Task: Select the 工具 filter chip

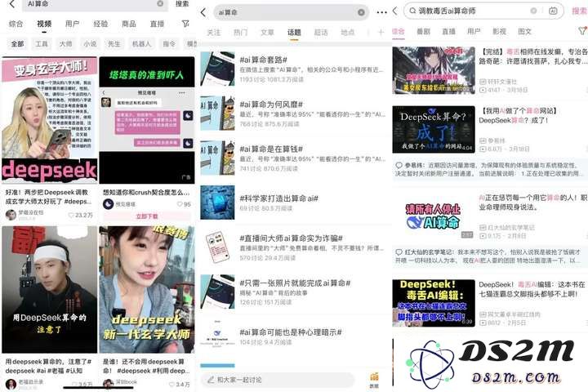Action: point(42,44)
